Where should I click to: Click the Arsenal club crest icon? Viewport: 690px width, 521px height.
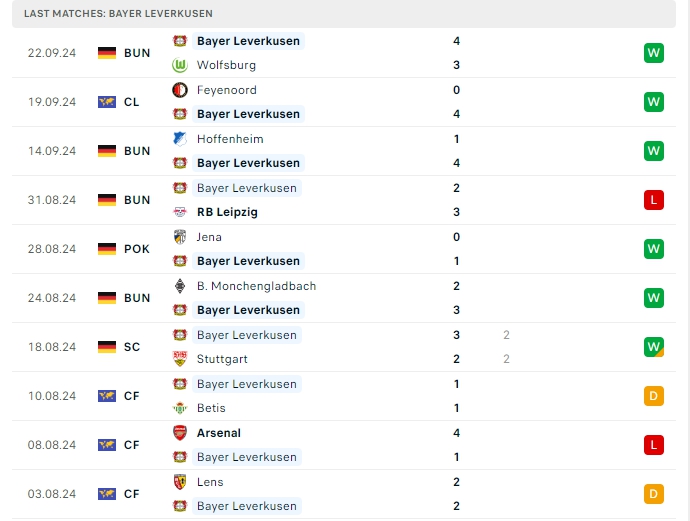coord(180,433)
